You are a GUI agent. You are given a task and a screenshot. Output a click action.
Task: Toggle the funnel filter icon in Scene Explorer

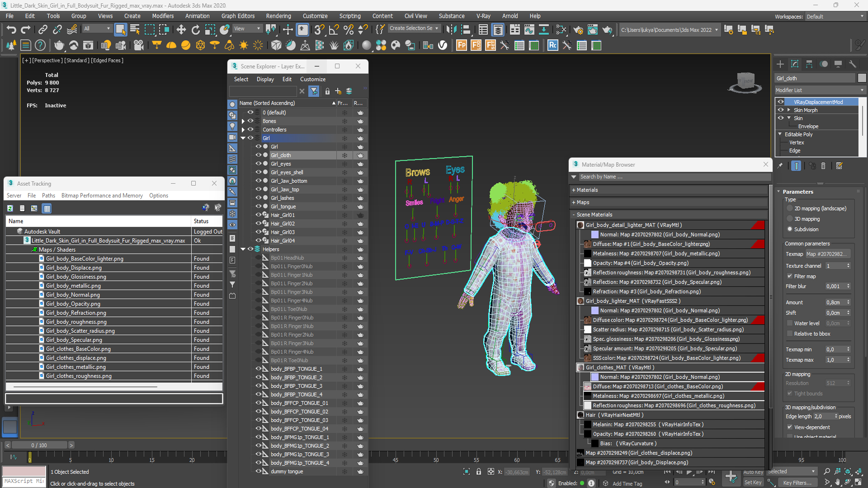pos(314,91)
